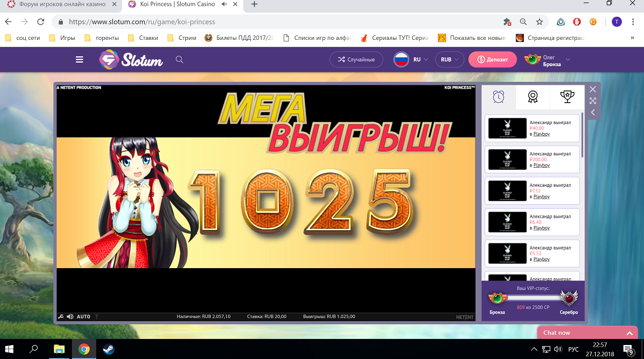Click Playboy thumbnail of ₽200.00 win
This screenshot has width=644, height=359.
507,159
